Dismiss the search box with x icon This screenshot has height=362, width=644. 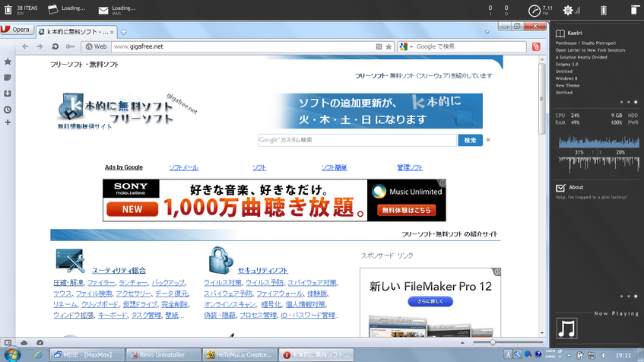488,140
